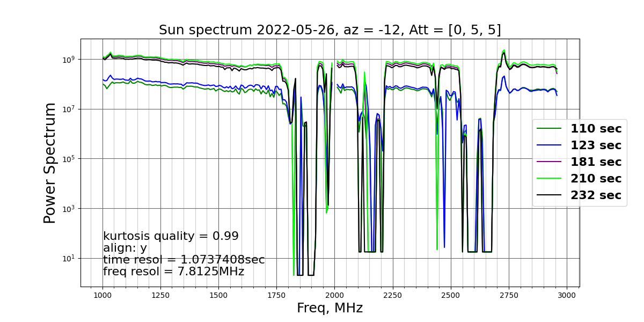Click the 'freq resol = 7.8125MHz' annotation

tap(174, 272)
